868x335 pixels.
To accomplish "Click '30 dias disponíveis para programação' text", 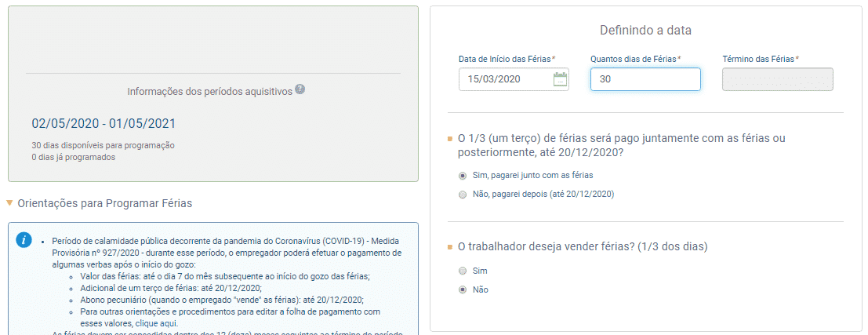I will pos(103,145).
